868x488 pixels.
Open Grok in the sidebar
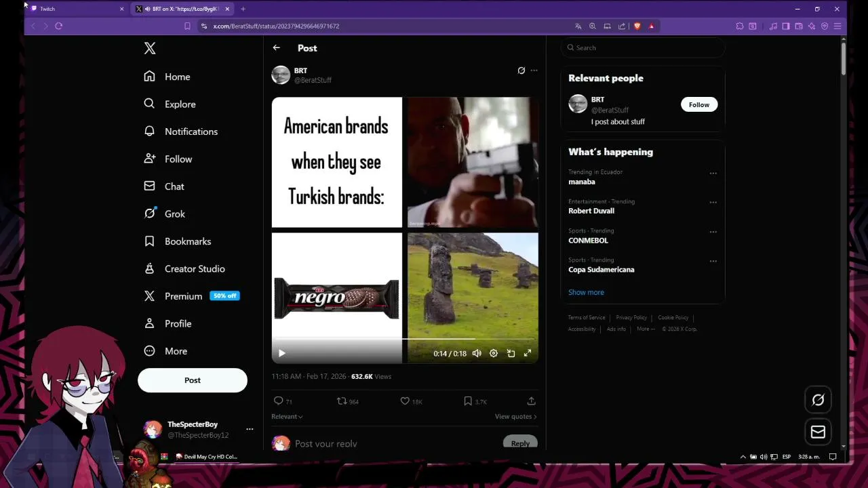[x=164, y=213]
